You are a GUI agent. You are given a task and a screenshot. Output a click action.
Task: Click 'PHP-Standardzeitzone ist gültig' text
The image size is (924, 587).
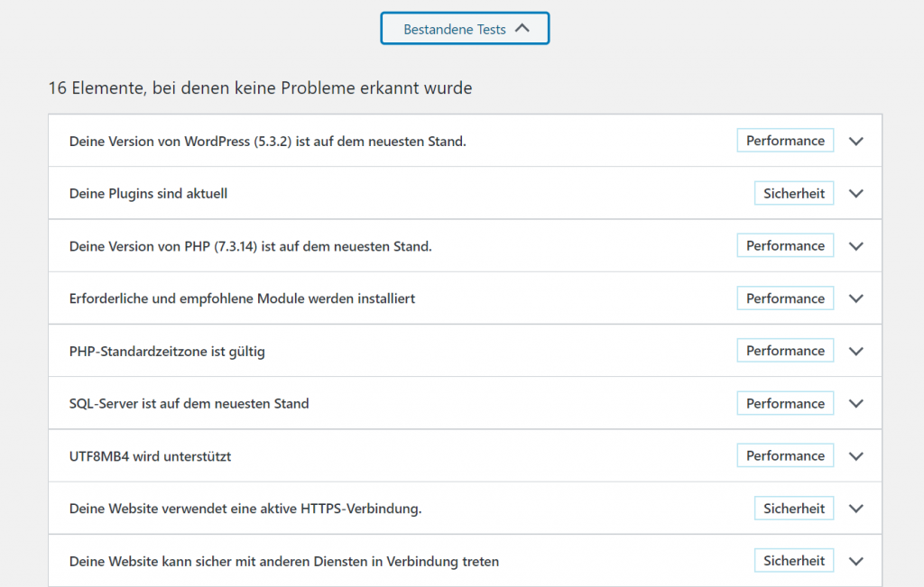click(x=167, y=352)
